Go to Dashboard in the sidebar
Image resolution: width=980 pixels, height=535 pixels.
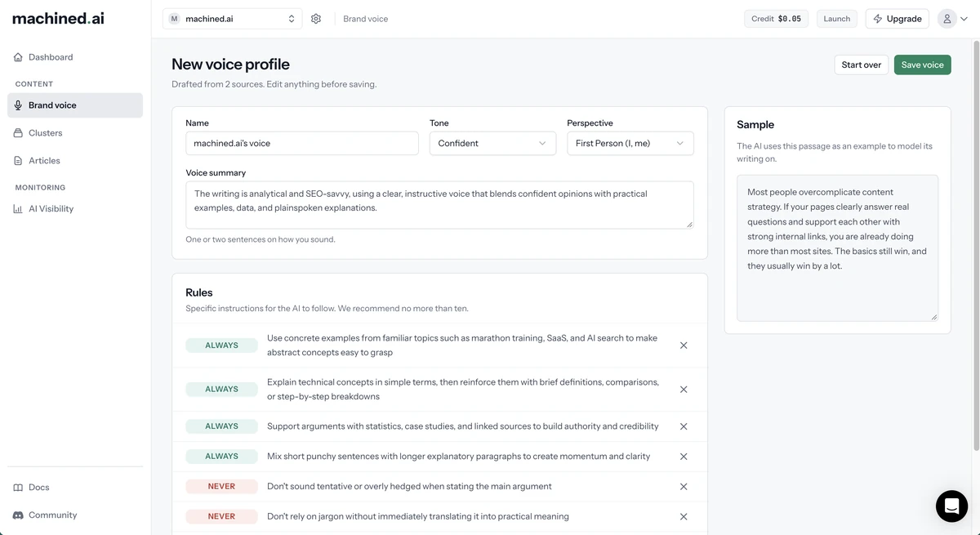75,57
